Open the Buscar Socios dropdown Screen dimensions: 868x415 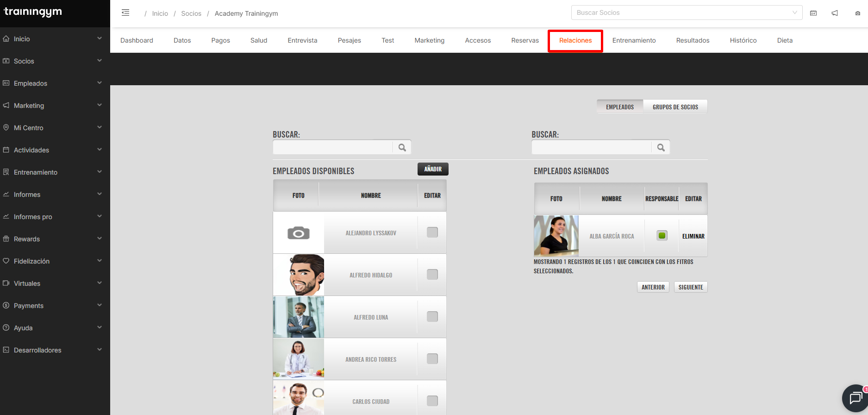687,13
